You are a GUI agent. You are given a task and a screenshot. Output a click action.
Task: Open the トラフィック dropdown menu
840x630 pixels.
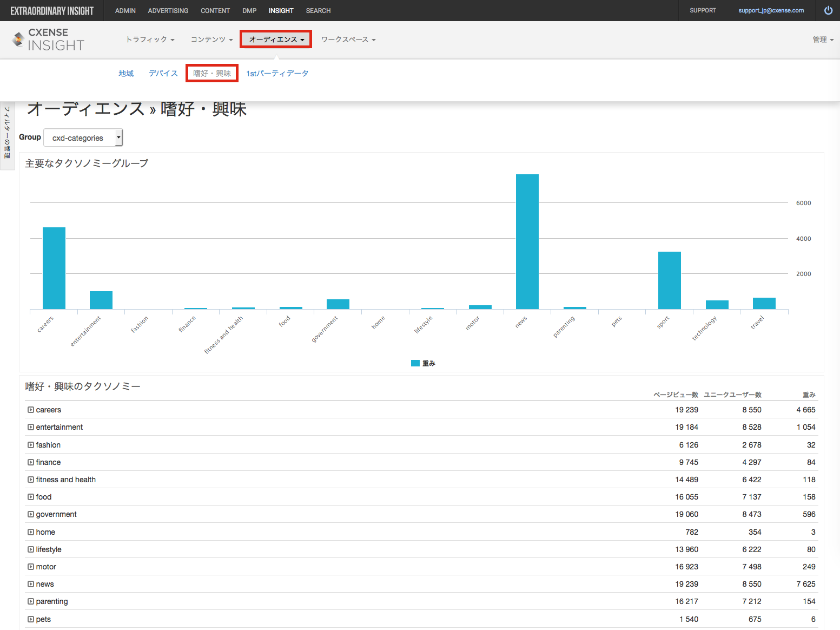coord(150,40)
